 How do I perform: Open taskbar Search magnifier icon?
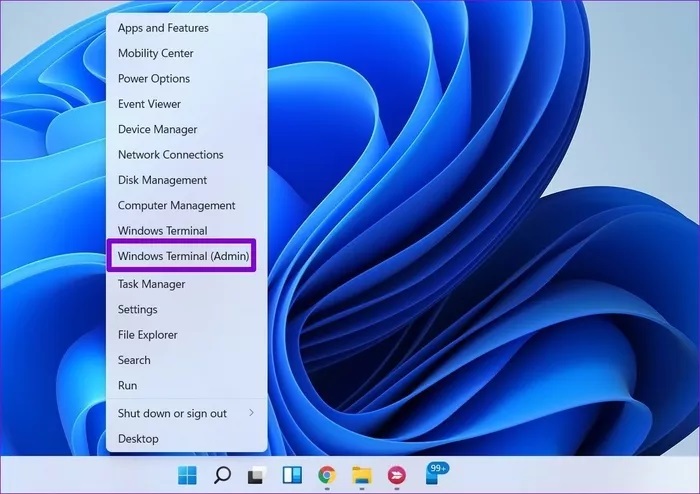(x=222, y=475)
